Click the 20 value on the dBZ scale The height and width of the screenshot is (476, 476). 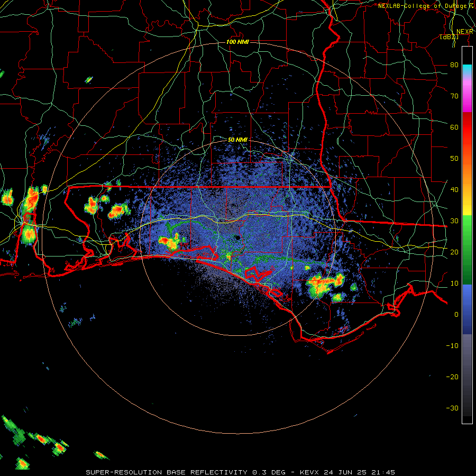454,252
